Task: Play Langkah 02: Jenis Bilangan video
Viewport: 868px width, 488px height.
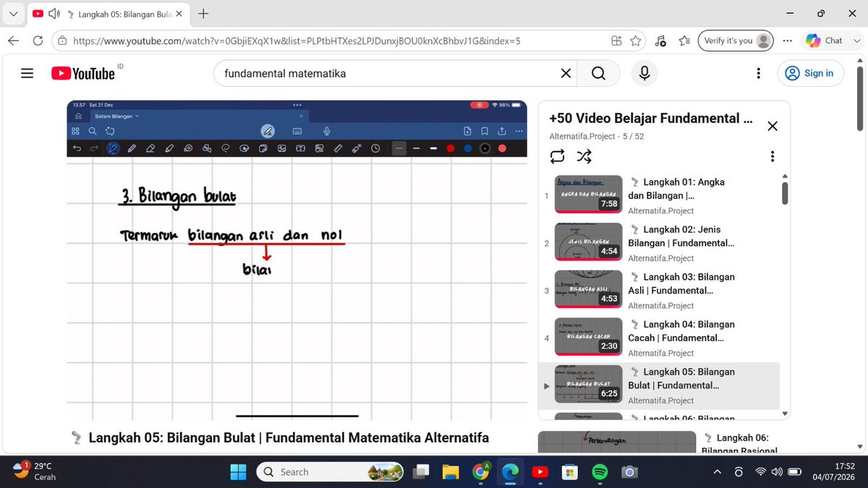Action: [x=659, y=243]
